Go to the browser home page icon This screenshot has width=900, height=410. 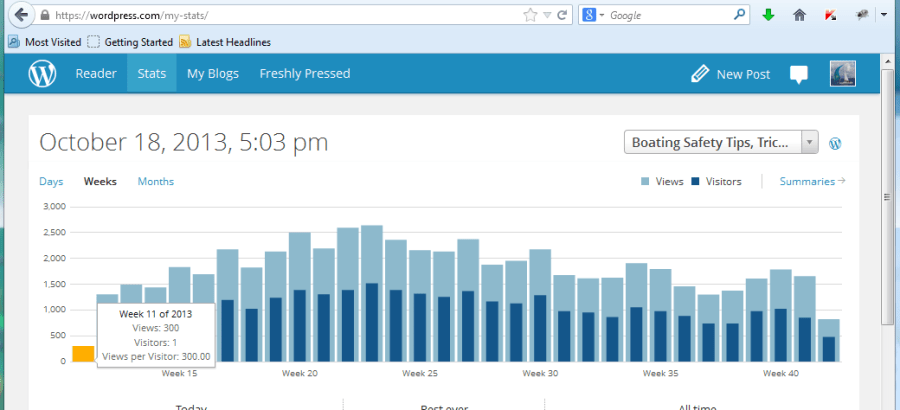tap(799, 16)
